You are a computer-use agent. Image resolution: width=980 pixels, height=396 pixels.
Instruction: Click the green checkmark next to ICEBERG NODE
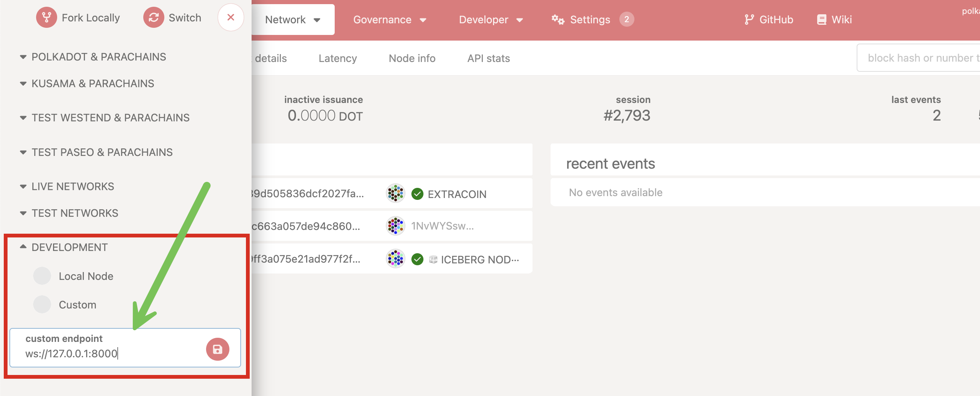[418, 259]
